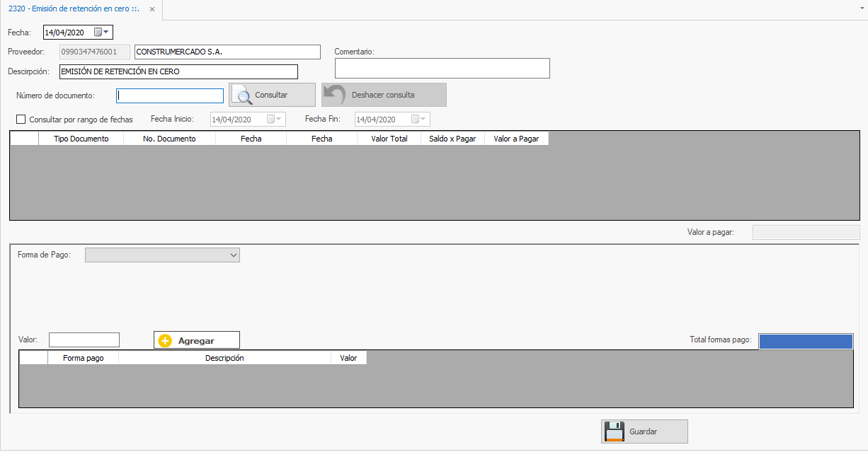Image resolution: width=868 pixels, height=452 pixels.
Task: Click the Comentario text box
Action: [x=442, y=68]
